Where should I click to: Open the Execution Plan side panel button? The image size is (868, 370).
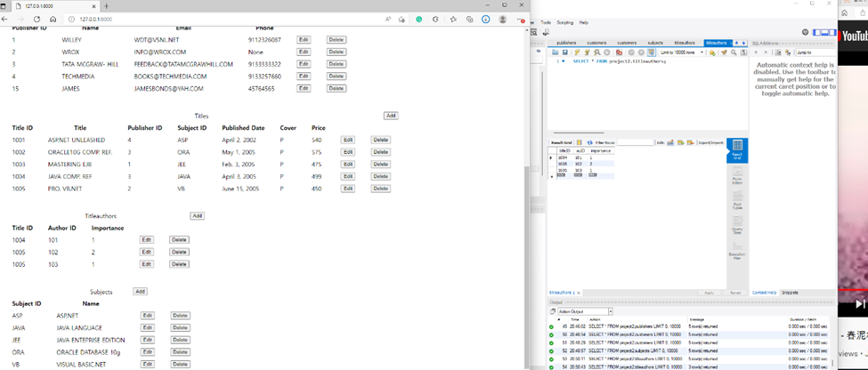click(x=737, y=249)
